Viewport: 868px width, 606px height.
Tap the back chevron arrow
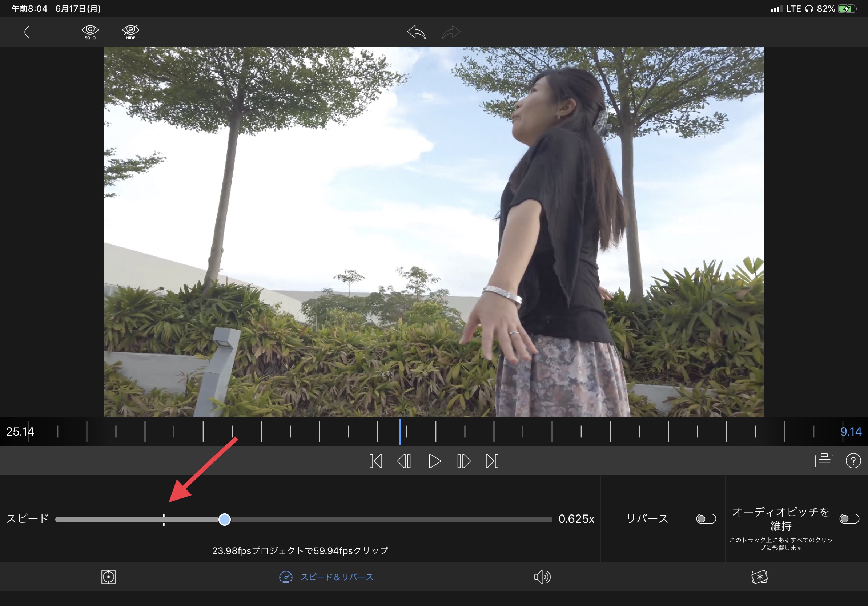(x=26, y=32)
